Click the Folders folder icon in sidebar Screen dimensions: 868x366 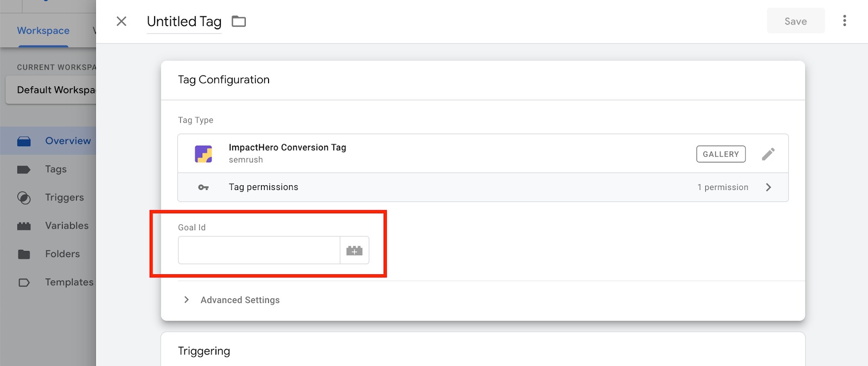[24, 254]
